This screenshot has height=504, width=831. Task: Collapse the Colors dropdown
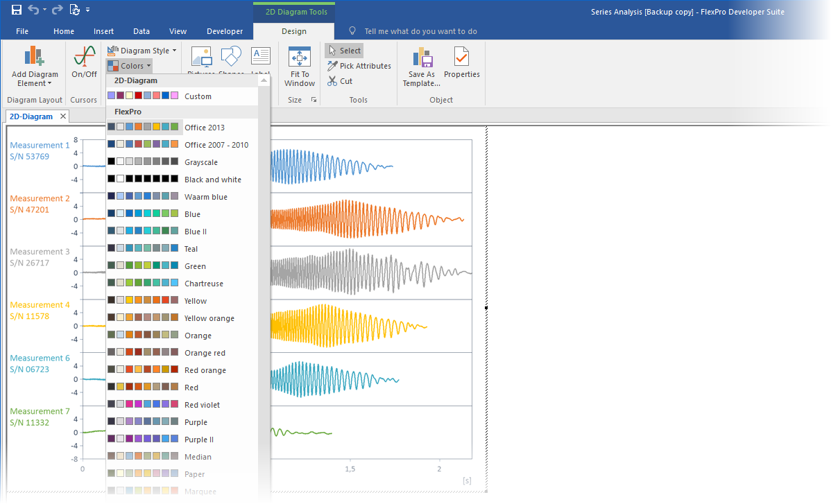click(x=129, y=66)
